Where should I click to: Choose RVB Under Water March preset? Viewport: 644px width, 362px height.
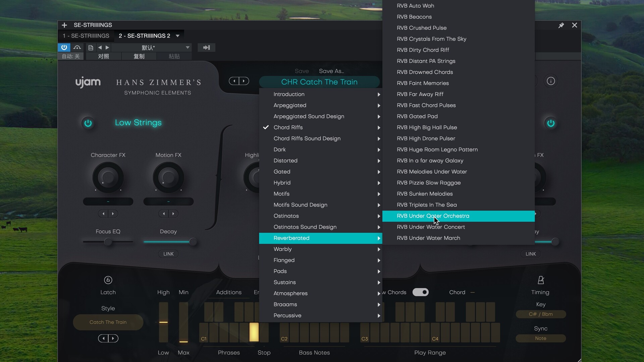tap(459, 238)
